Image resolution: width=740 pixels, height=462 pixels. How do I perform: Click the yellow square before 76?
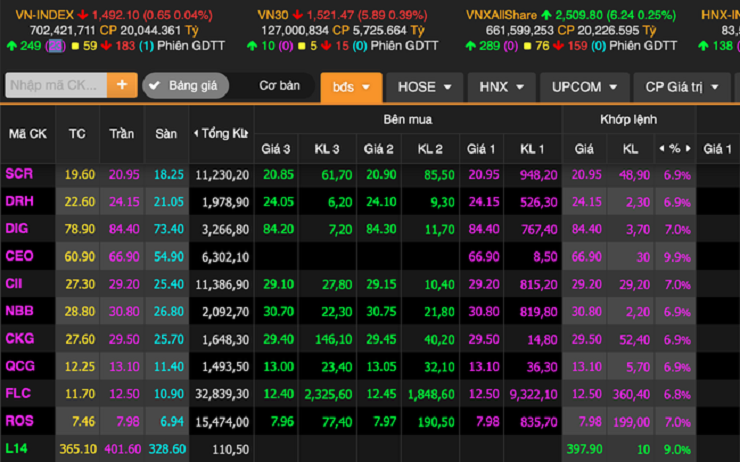click(528, 46)
